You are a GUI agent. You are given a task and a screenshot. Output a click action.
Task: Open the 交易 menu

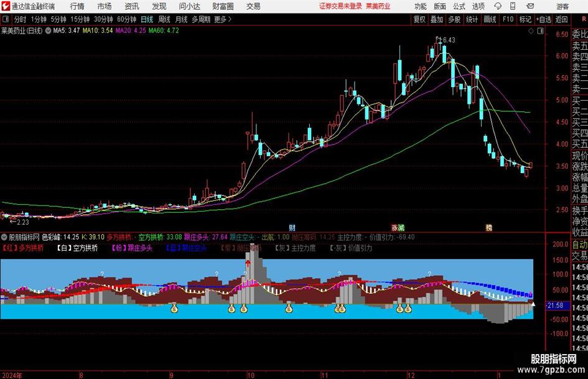pyautogui.click(x=253, y=6)
